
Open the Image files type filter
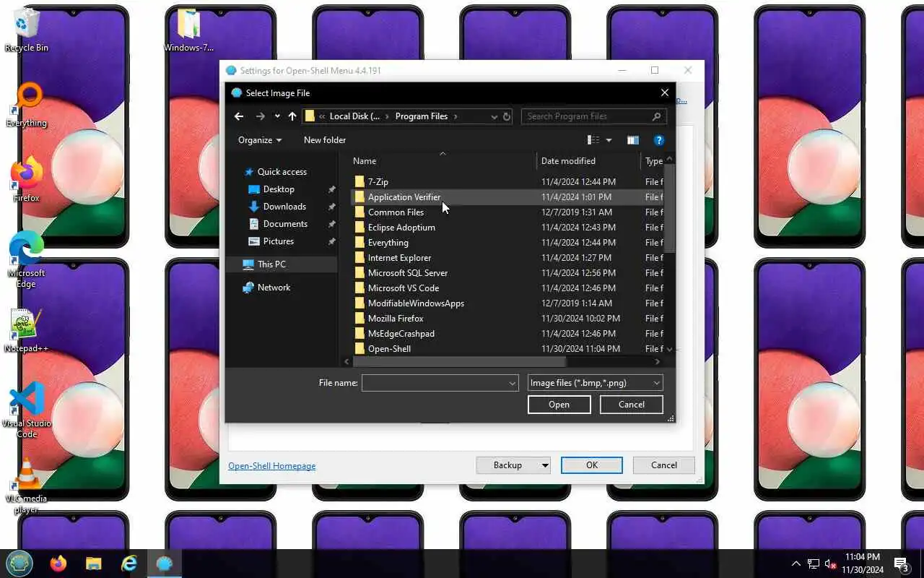596,383
